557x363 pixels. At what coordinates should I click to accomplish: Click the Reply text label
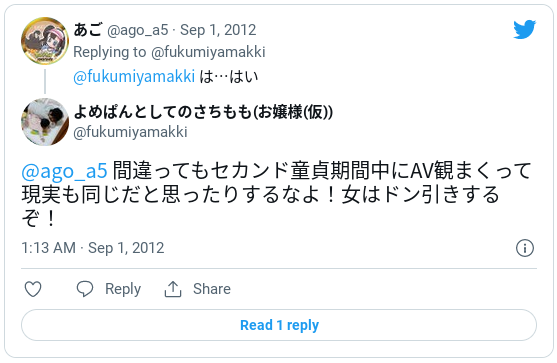point(123,289)
